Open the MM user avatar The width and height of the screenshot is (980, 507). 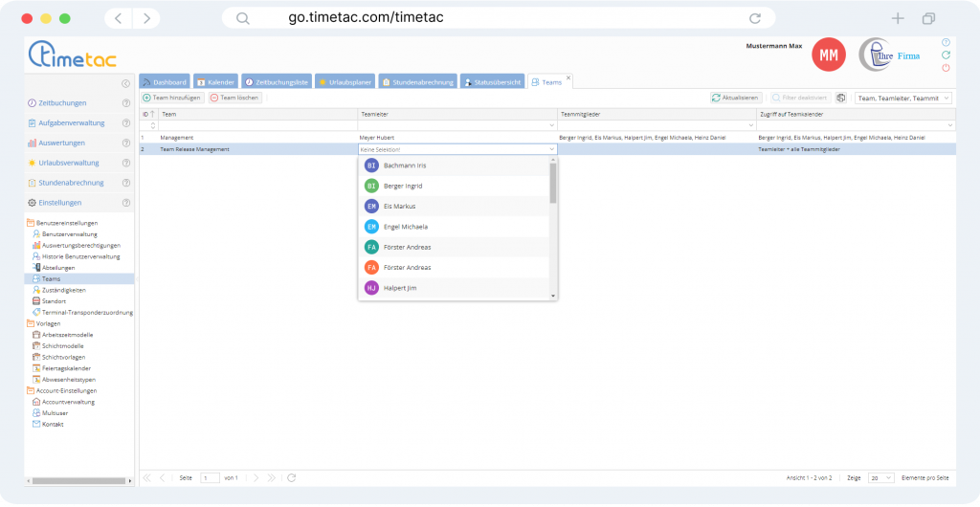click(x=828, y=55)
